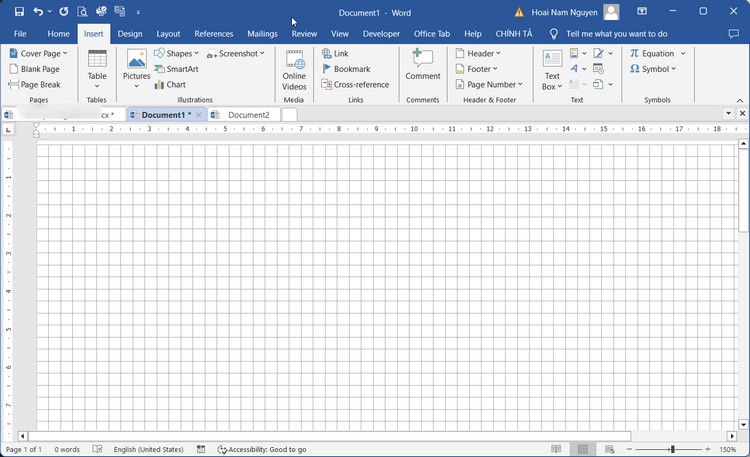Insert a Blank Page

pyautogui.click(x=34, y=69)
